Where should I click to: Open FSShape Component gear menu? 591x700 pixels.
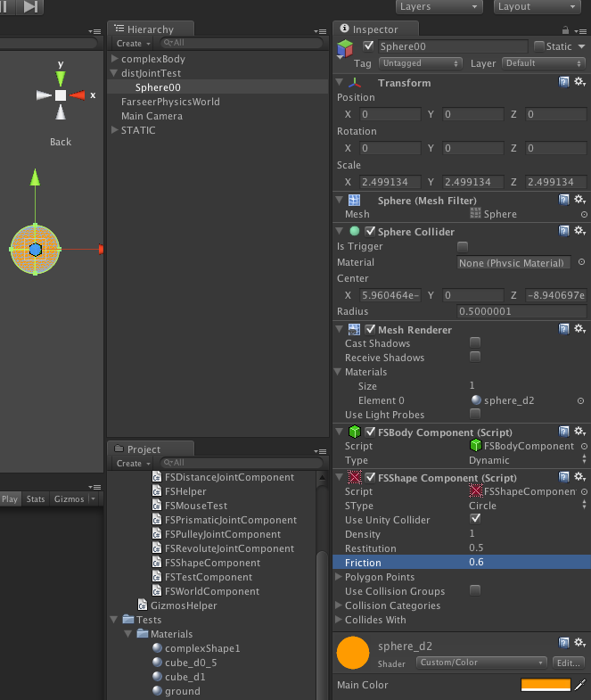[x=579, y=477]
